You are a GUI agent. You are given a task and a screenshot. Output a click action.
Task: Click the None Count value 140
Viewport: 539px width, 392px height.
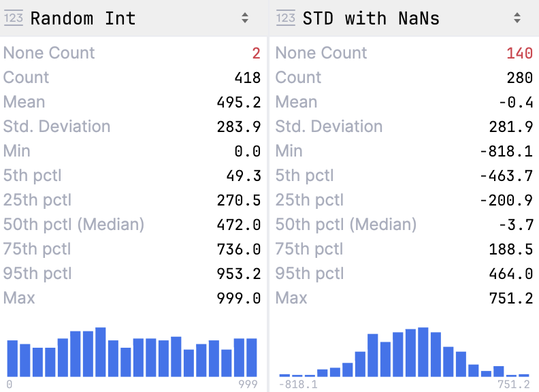click(519, 53)
